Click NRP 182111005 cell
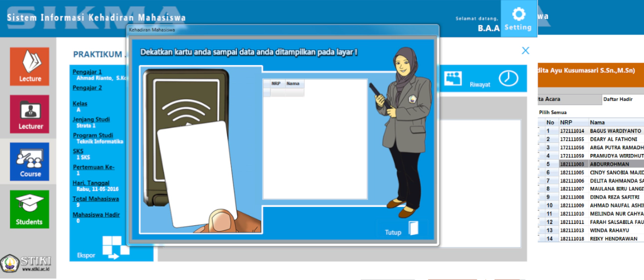644x280 pixels. pyautogui.click(x=573, y=172)
